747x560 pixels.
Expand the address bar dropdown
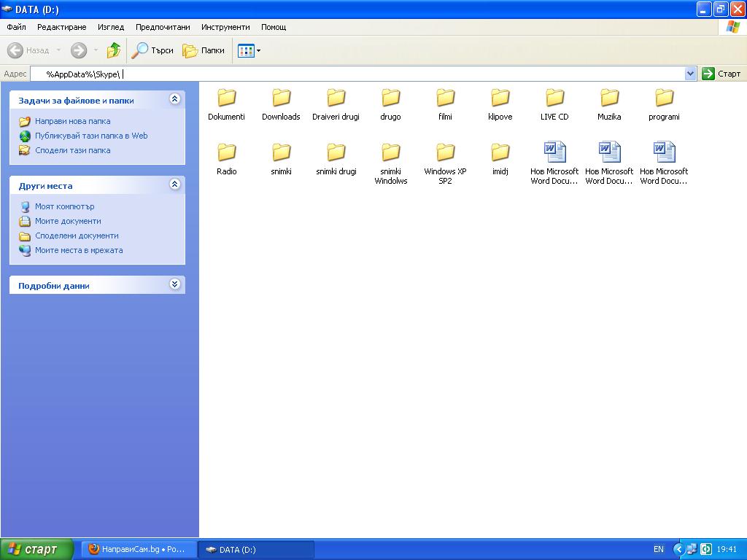pyautogui.click(x=690, y=74)
